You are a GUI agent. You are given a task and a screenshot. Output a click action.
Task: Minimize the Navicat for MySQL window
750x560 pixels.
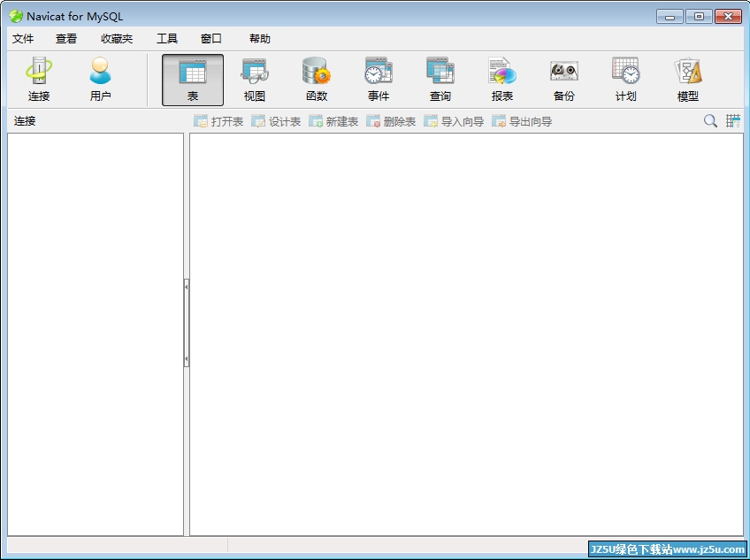pyautogui.click(x=670, y=17)
